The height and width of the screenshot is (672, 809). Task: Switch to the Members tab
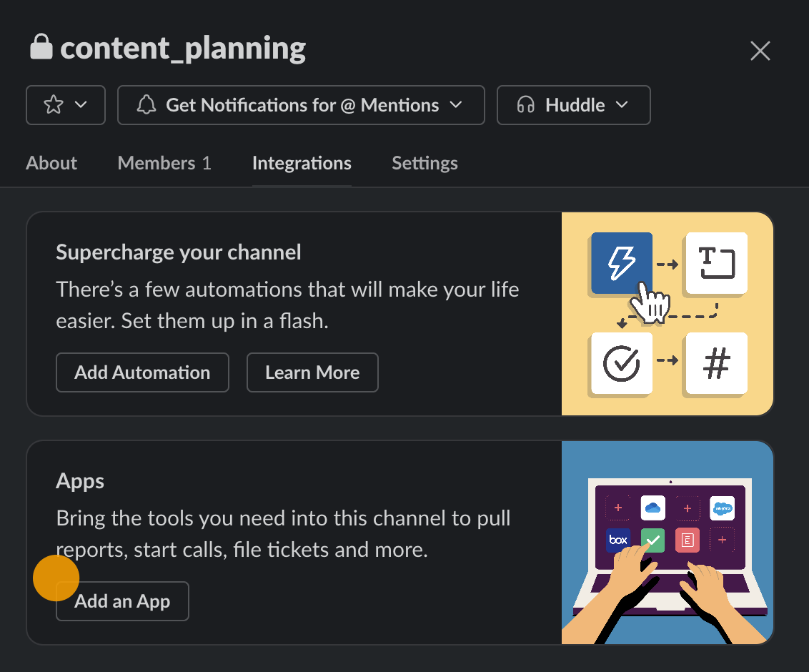[164, 163]
